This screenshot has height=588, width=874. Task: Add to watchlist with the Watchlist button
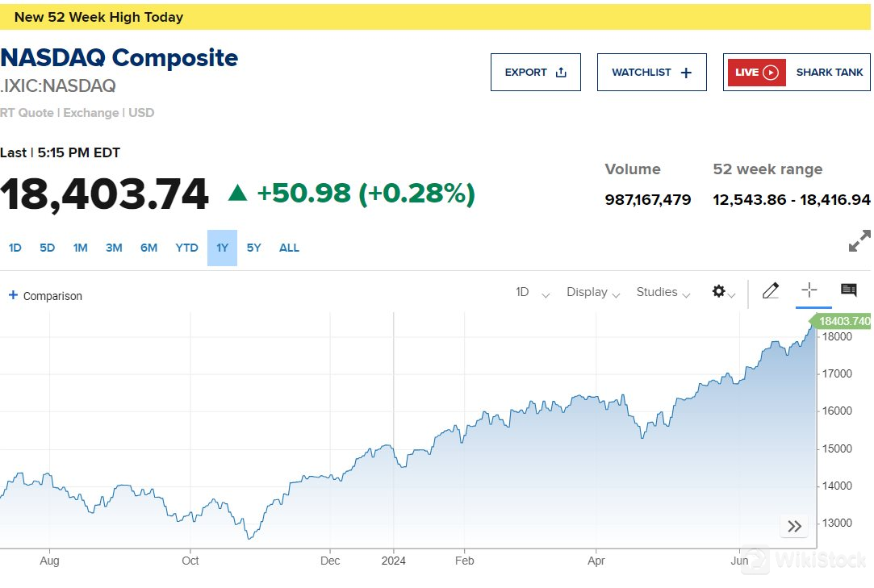tap(651, 73)
